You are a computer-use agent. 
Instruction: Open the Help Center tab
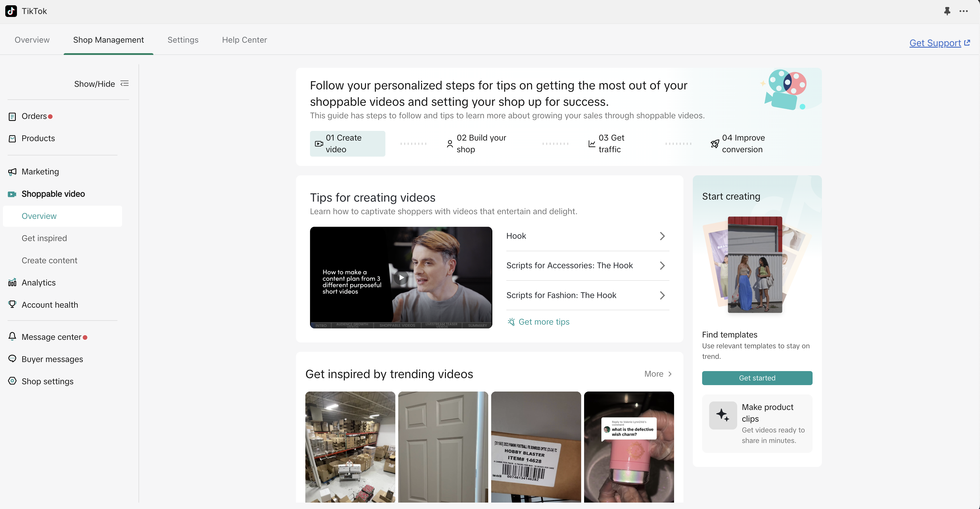coord(244,40)
